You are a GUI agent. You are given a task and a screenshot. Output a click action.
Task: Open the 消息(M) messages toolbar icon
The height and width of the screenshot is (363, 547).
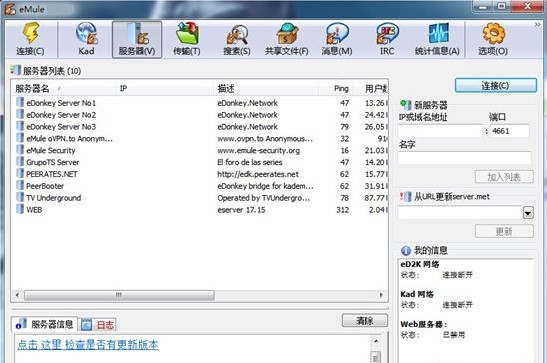pyautogui.click(x=337, y=39)
